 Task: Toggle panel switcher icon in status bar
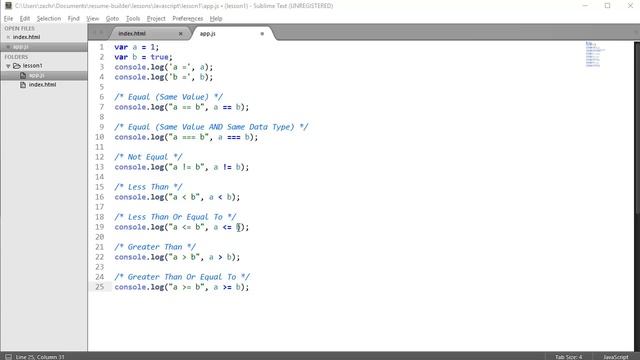[8, 357]
